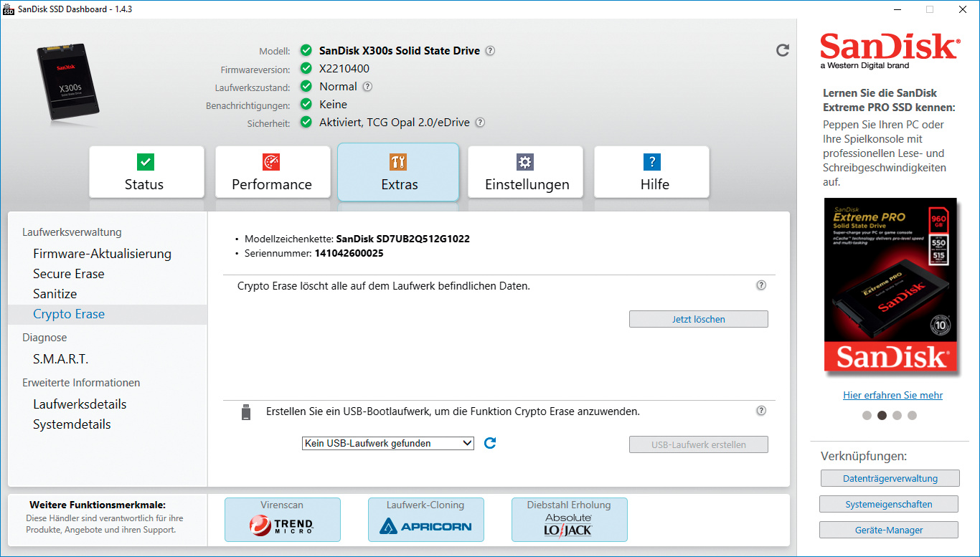
Task: Select the third ad carousel dot
Action: pyautogui.click(x=897, y=415)
